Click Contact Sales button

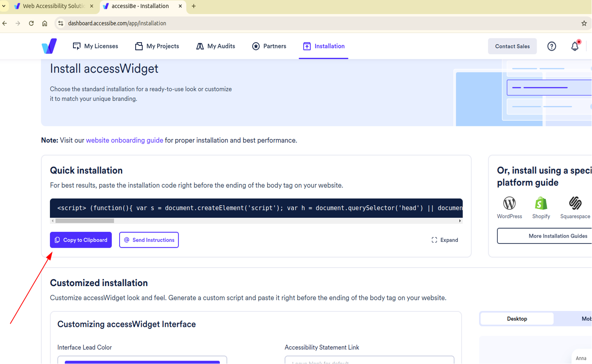(512, 46)
